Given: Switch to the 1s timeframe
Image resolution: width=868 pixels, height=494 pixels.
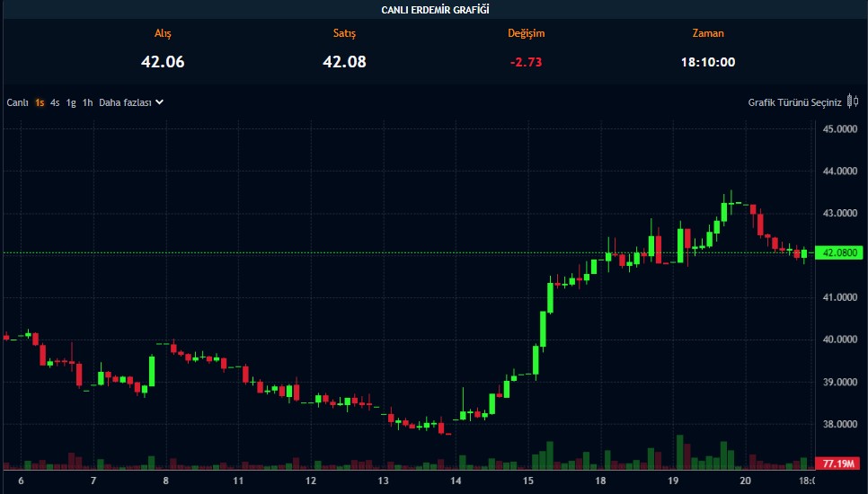Looking at the screenshot, I should 40,102.
